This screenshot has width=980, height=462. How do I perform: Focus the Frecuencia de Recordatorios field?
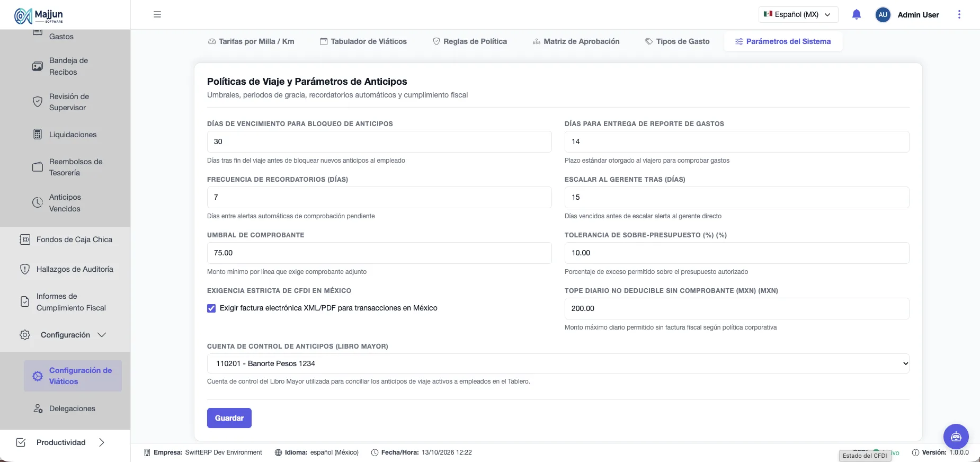(379, 197)
